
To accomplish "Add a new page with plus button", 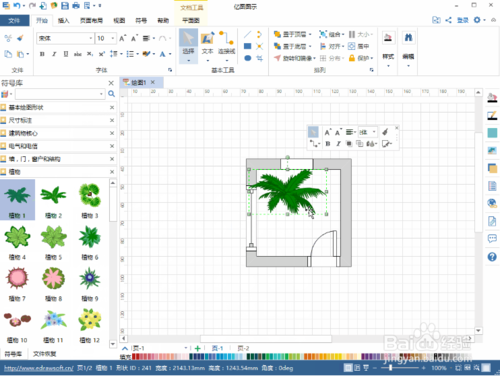I will pyautogui.click(x=198, y=348).
